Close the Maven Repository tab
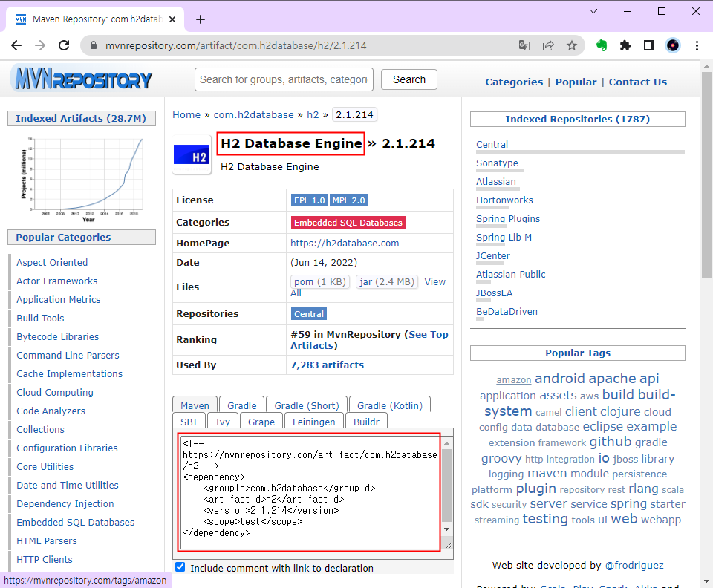This screenshot has width=713, height=588. 172,19
